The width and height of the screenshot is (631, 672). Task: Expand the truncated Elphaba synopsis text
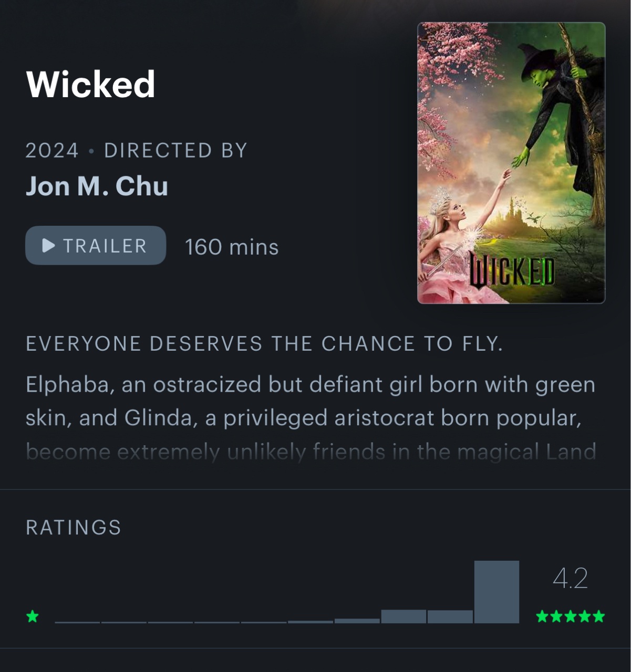coord(311,418)
